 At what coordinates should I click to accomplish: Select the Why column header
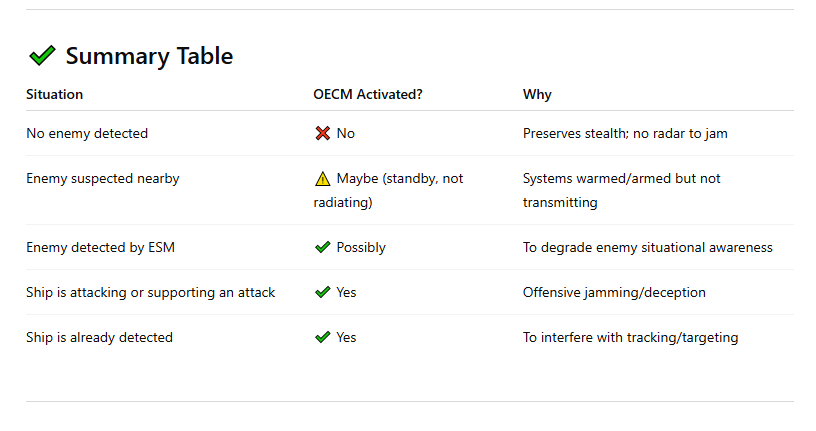537,94
